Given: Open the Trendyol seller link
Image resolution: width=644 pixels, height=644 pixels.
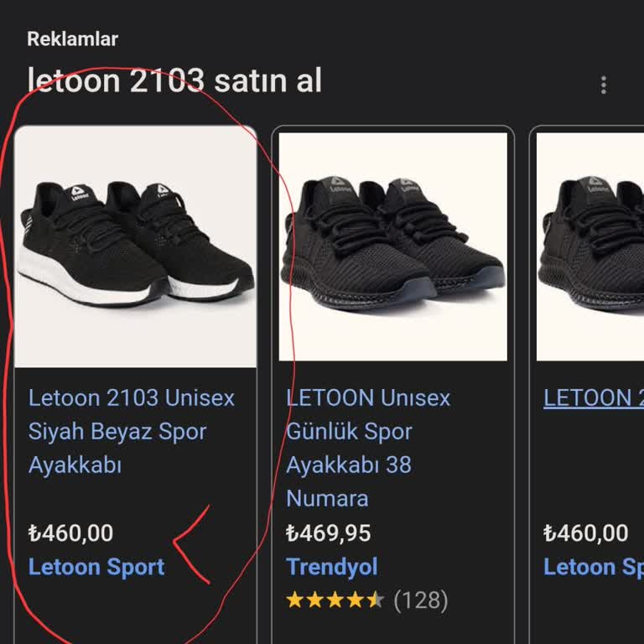Looking at the screenshot, I should 332,567.
